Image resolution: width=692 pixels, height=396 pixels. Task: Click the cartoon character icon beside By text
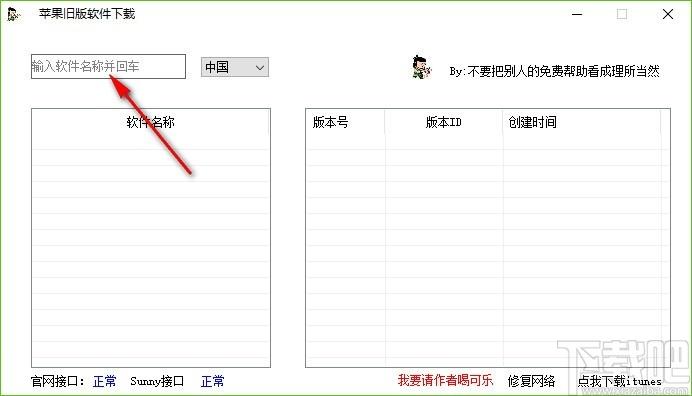[421, 67]
